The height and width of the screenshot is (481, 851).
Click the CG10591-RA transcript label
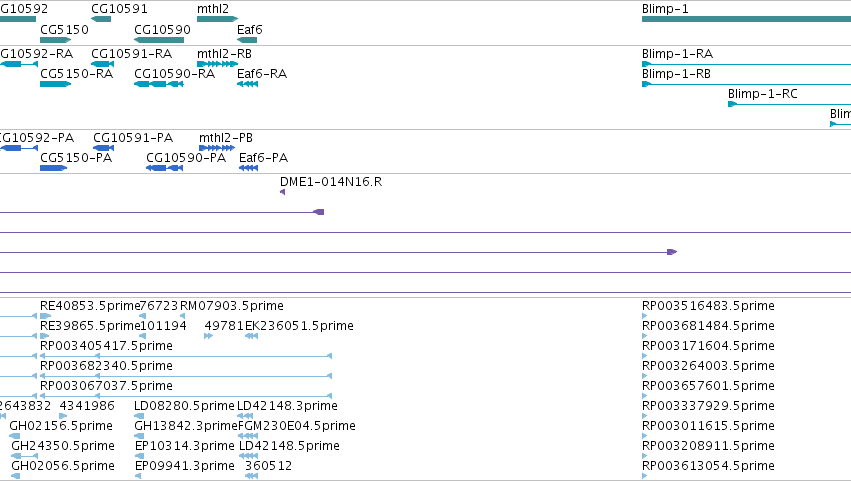(x=131, y=54)
